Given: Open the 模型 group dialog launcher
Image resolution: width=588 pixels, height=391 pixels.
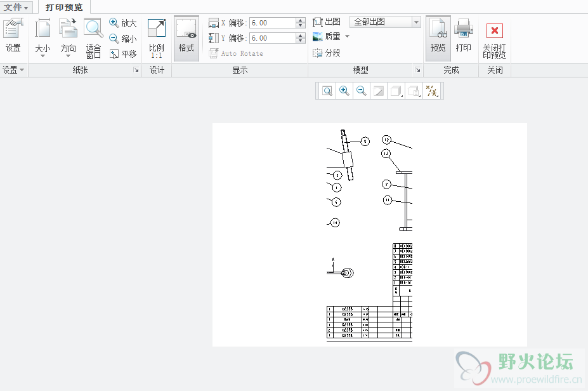Looking at the screenshot, I should (418, 70).
